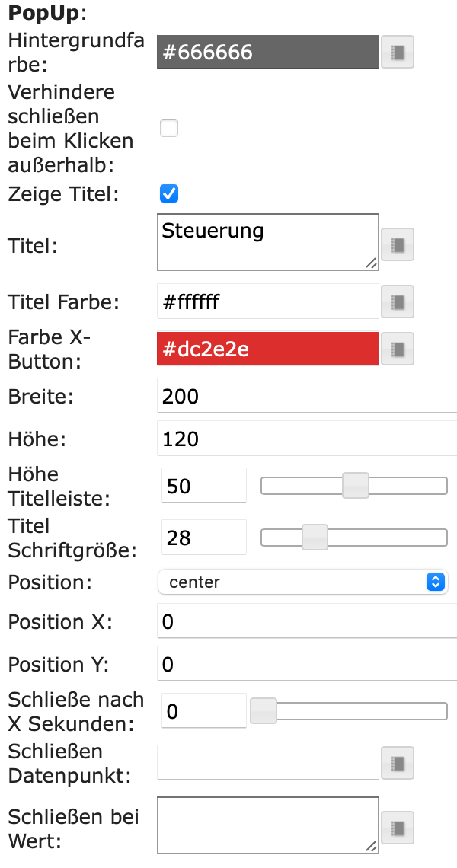The width and height of the screenshot is (457, 868).
Task: Click the Titel Farbe #ffffff input field
Action: (267, 302)
